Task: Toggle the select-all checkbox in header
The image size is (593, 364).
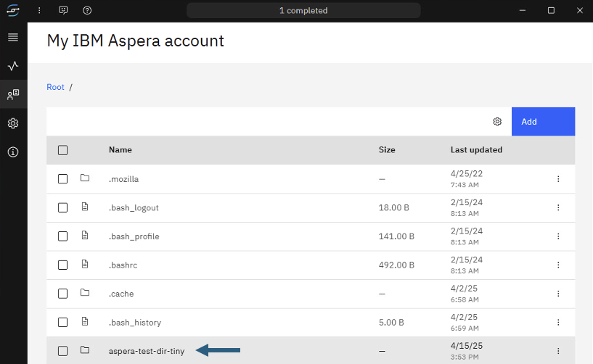Action: point(62,150)
